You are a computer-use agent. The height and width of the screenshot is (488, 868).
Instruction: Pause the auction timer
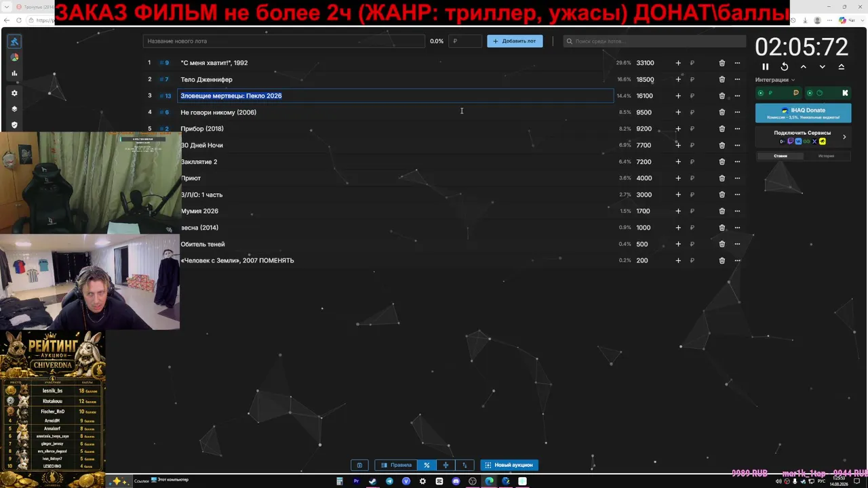766,66
